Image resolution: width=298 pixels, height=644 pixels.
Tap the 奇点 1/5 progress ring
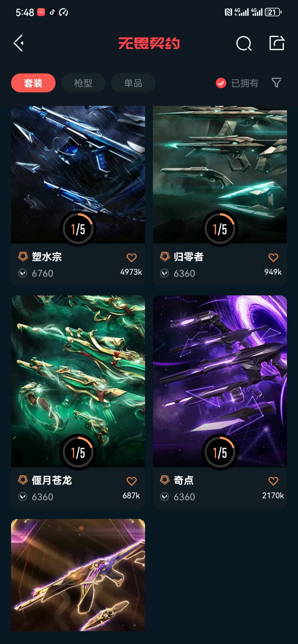(x=220, y=453)
